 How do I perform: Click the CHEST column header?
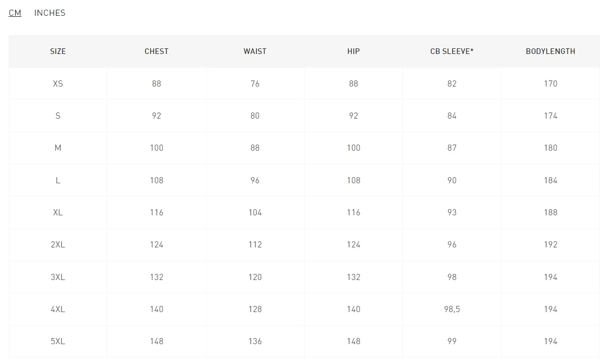tap(156, 51)
